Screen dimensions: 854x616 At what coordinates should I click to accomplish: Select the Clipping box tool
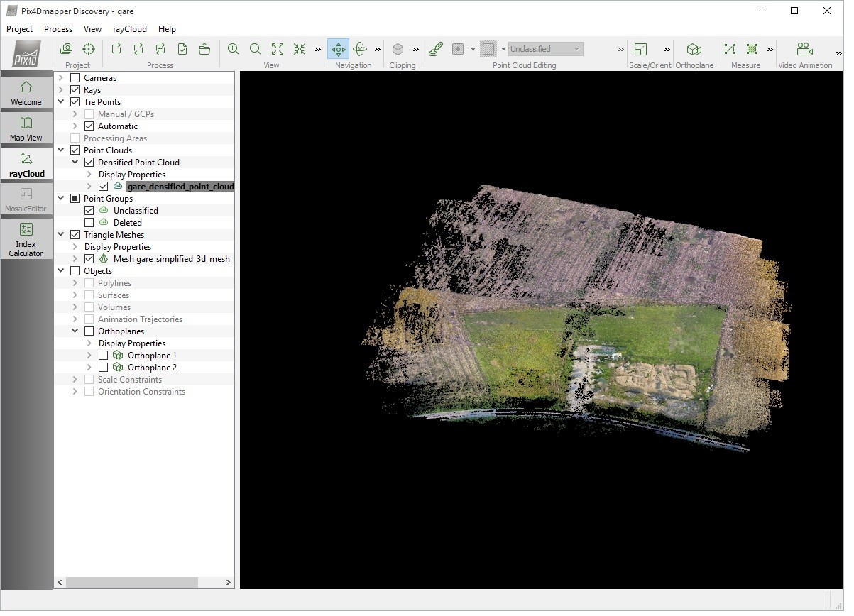pyautogui.click(x=398, y=49)
